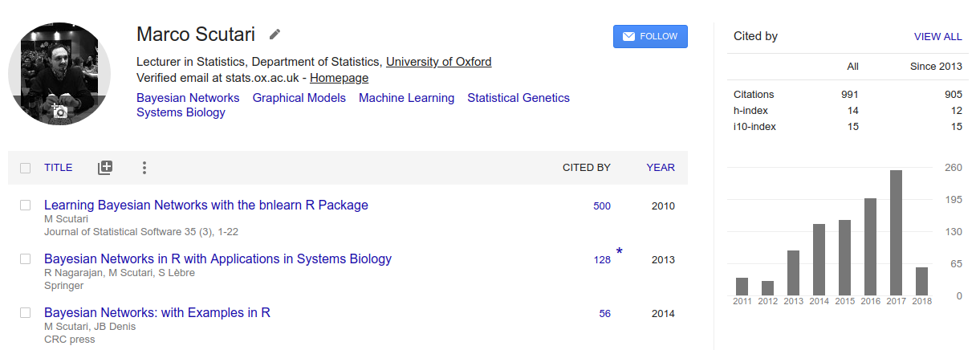This screenshot has width=980, height=350.
Task: Open Bayesian Networks in R with Applications article
Action: click(218, 258)
